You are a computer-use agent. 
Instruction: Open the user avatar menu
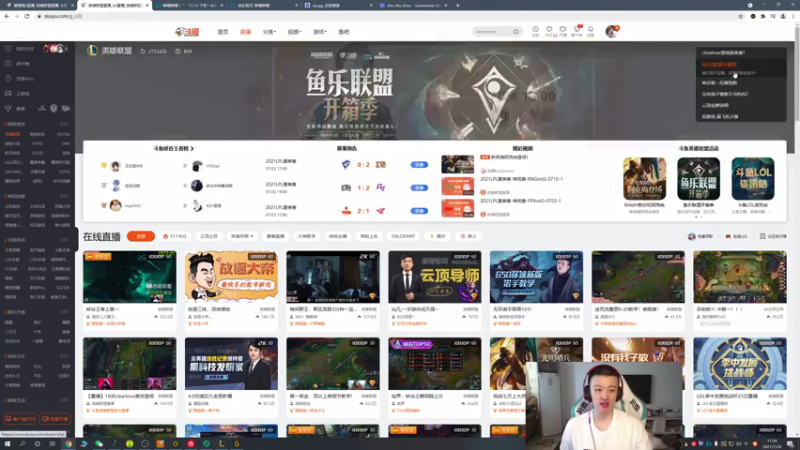(x=612, y=31)
